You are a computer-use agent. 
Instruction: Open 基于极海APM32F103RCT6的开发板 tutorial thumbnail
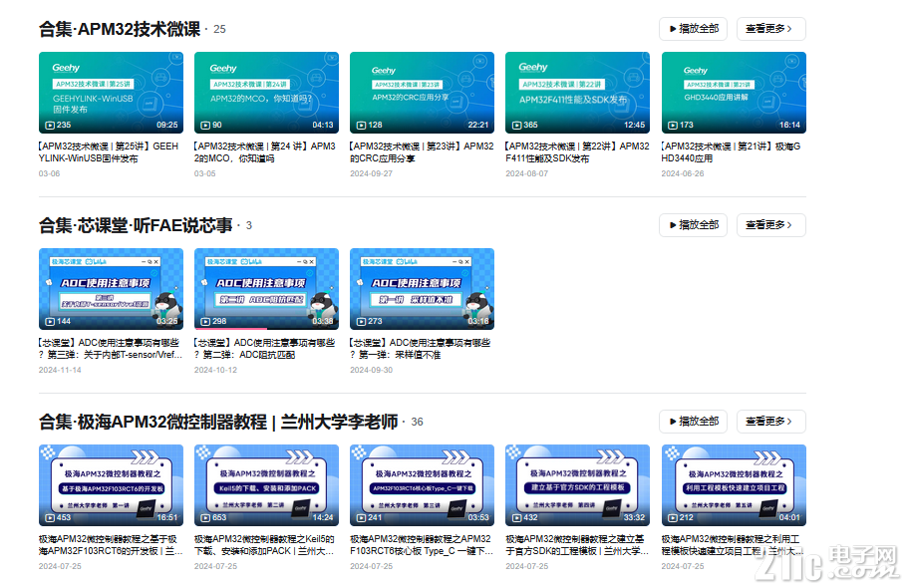click(112, 485)
